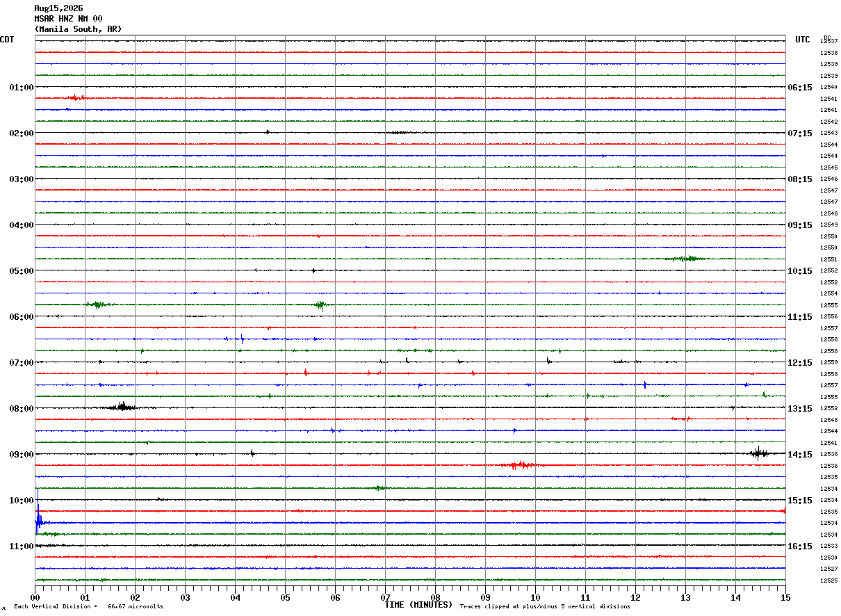Click the large blue spike after 10:00 CDT
Screen dimensions: 841x616
point(38,513)
